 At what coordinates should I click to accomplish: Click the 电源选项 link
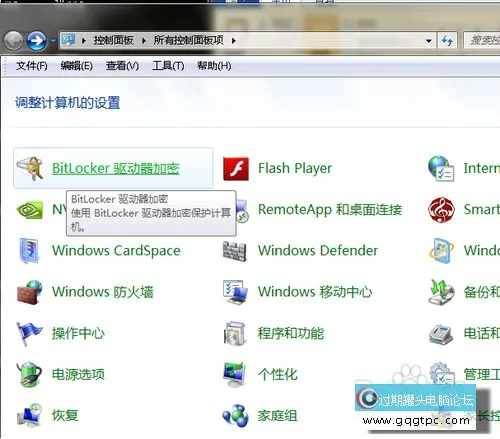(78, 375)
